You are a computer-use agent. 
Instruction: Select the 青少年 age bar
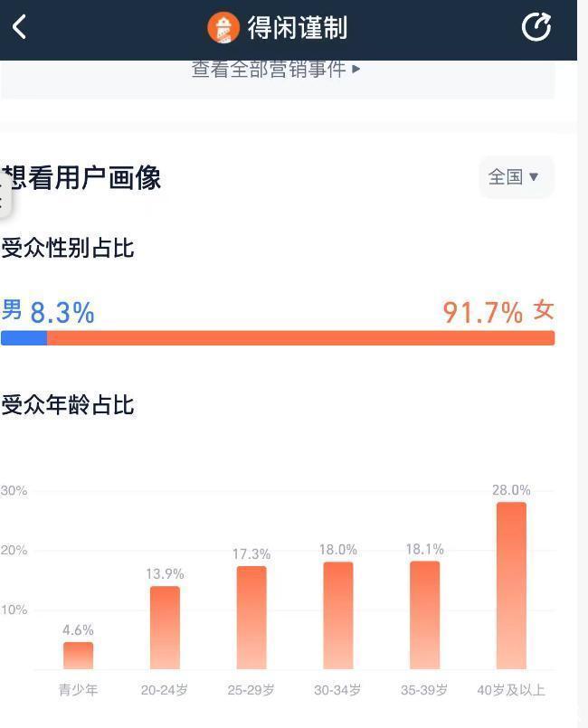[78, 656]
